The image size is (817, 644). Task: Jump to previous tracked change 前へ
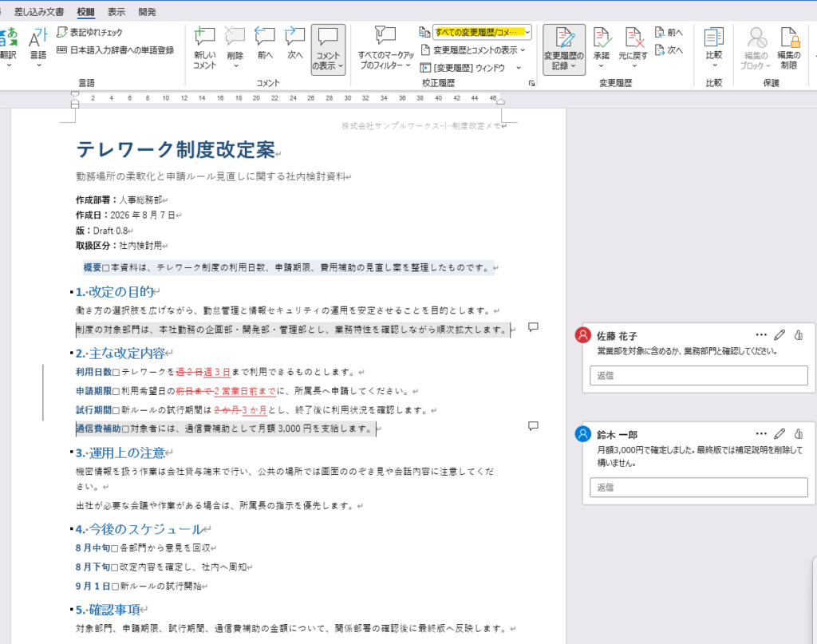669,32
